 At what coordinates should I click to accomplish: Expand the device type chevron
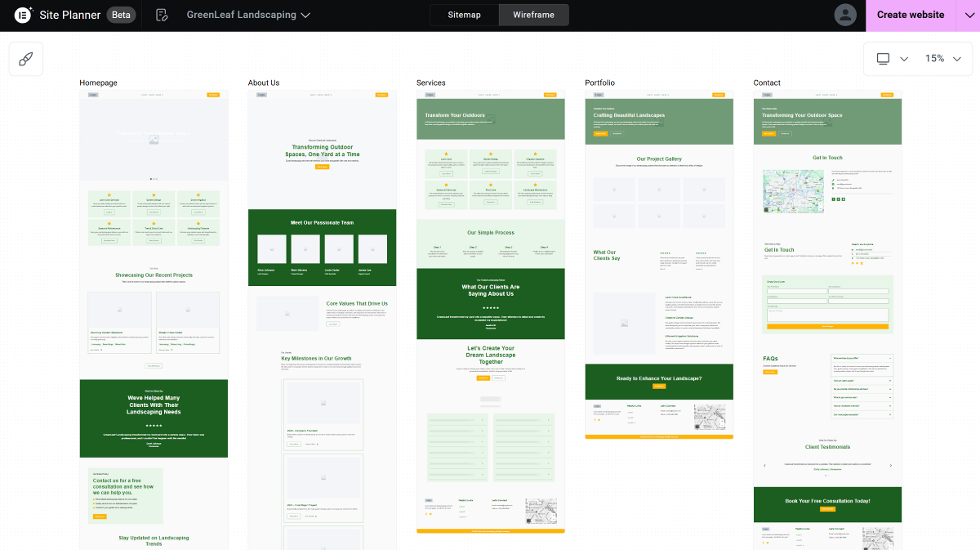click(x=904, y=59)
